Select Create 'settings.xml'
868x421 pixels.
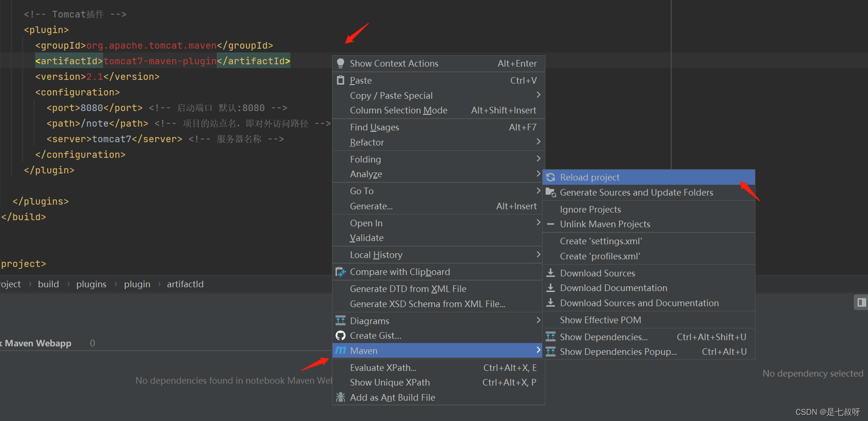pos(649,241)
